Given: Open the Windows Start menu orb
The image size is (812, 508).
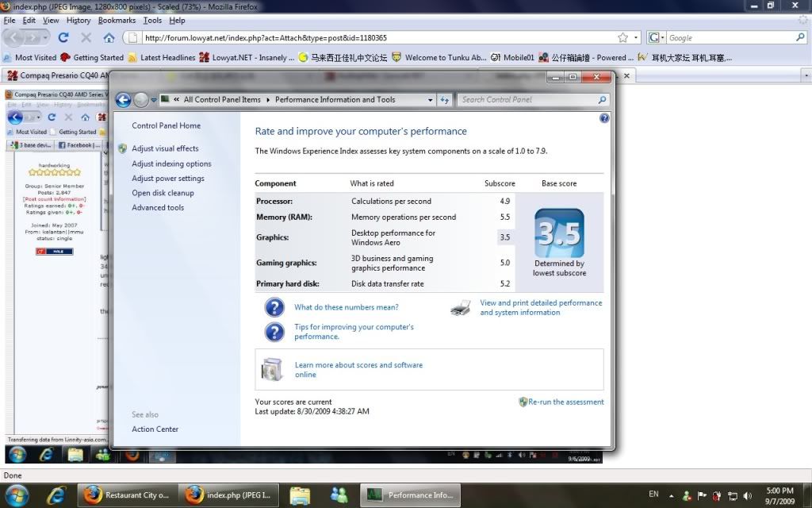Looking at the screenshot, I should click(x=17, y=495).
